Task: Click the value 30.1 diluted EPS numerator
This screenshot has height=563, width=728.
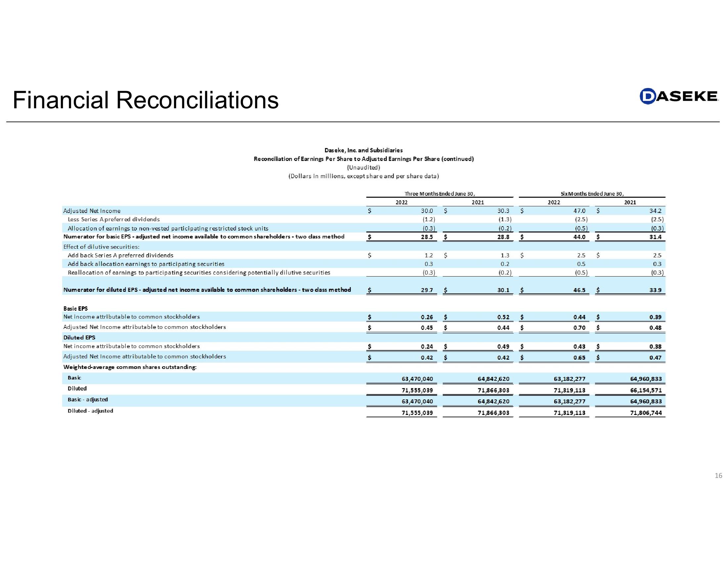Action: point(503,290)
